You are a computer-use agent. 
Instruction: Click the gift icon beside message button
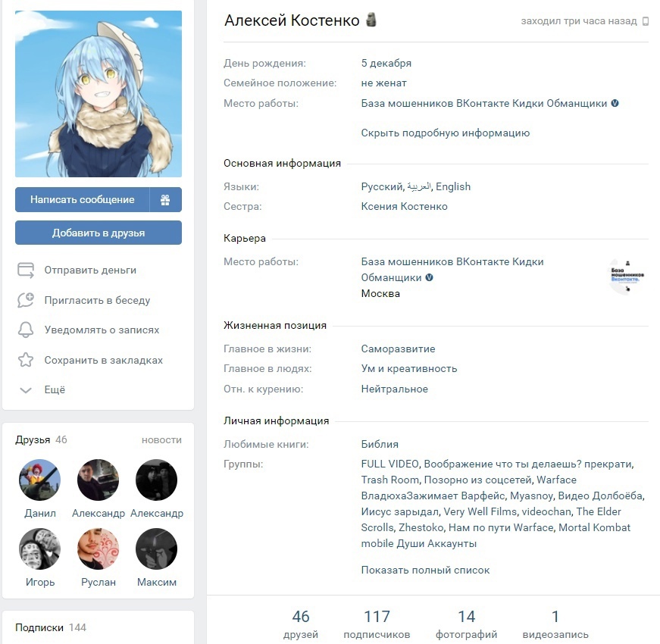[x=165, y=199]
